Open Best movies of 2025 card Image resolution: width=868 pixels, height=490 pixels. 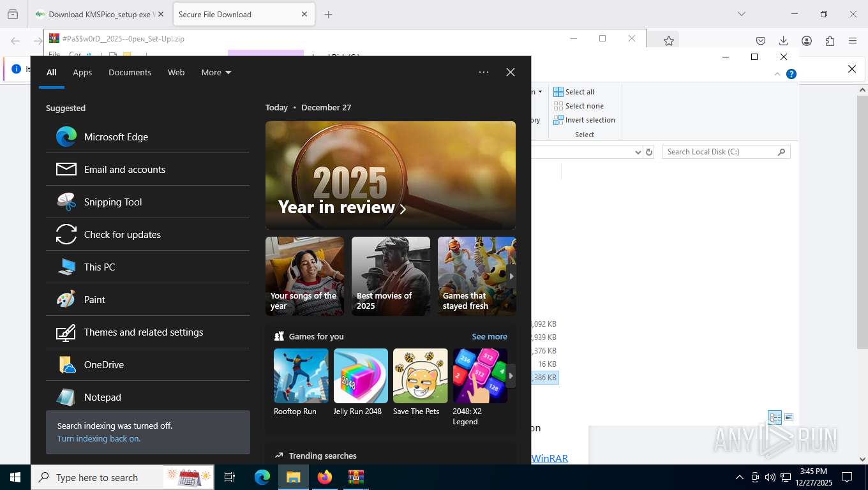(x=391, y=276)
